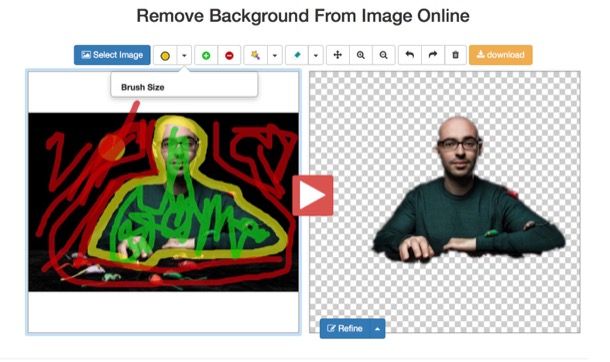
Task: Click the source image editing canvas
Action: point(163,202)
